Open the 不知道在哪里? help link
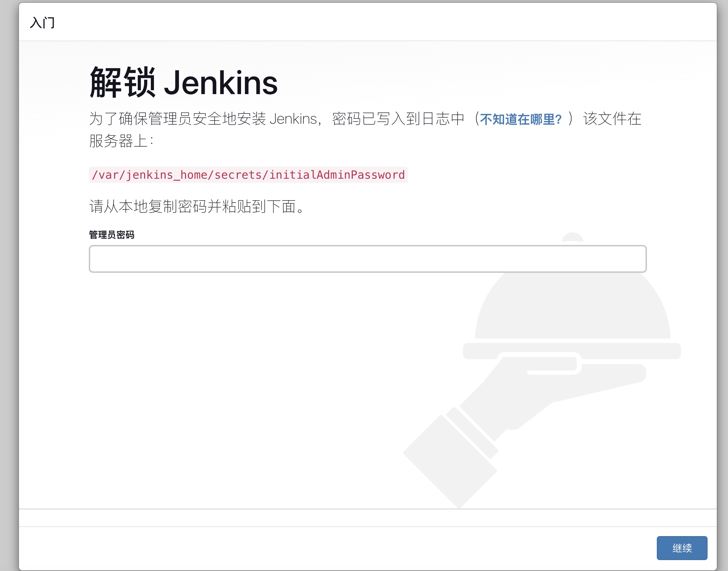 pos(520,119)
